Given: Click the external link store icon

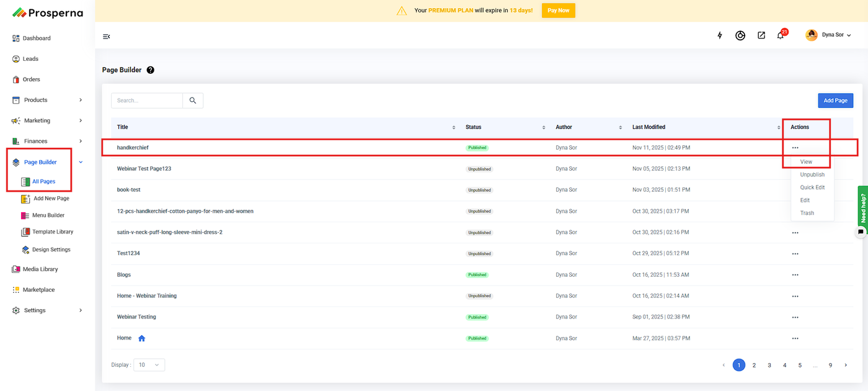Looking at the screenshot, I should 761,35.
